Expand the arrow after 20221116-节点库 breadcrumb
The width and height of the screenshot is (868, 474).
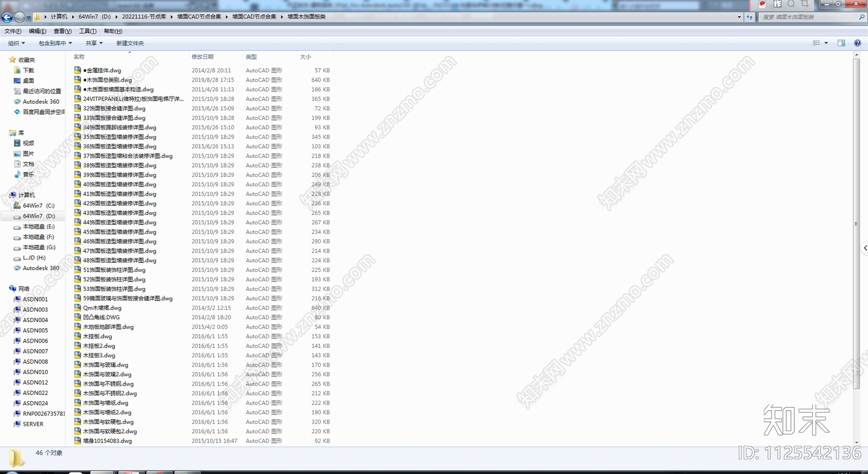pyautogui.click(x=171, y=17)
